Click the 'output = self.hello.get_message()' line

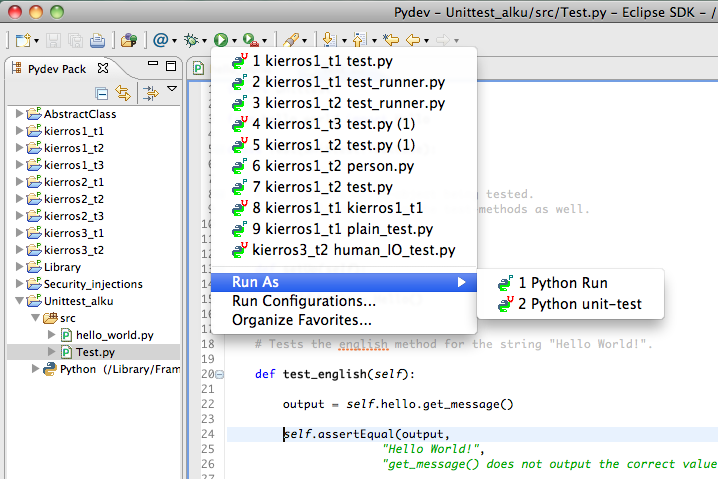pos(398,404)
